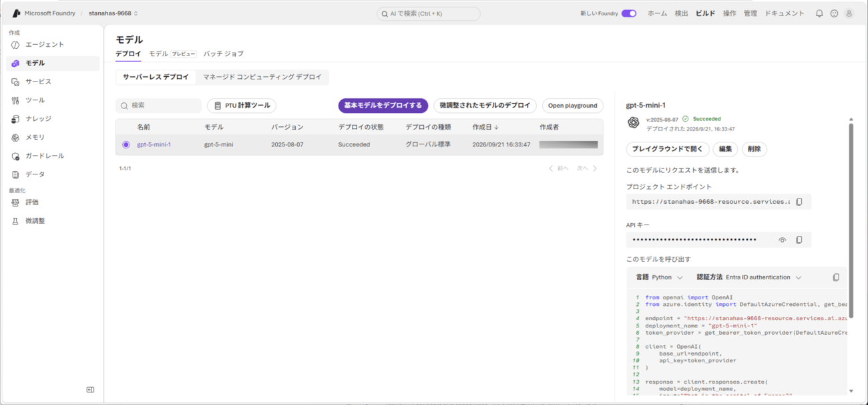Screen dimensions: 868x405
Task: Open the gpt-5-mini-1 deployment link
Action: tap(154, 144)
